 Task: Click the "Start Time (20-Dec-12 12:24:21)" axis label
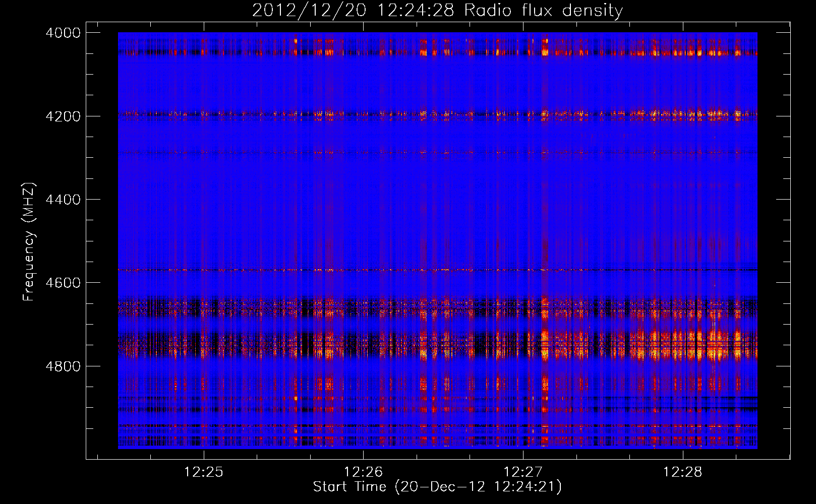437,487
